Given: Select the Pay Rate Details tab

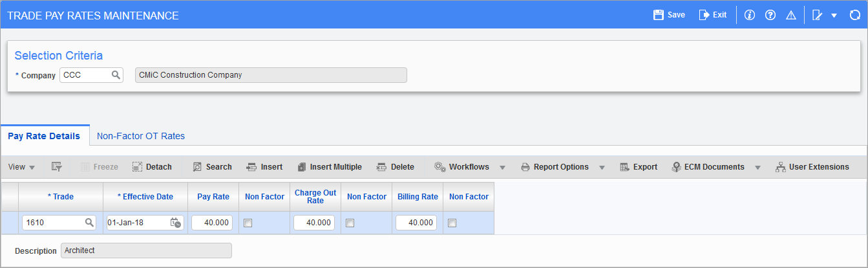Looking at the screenshot, I should [x=44, y=136].
